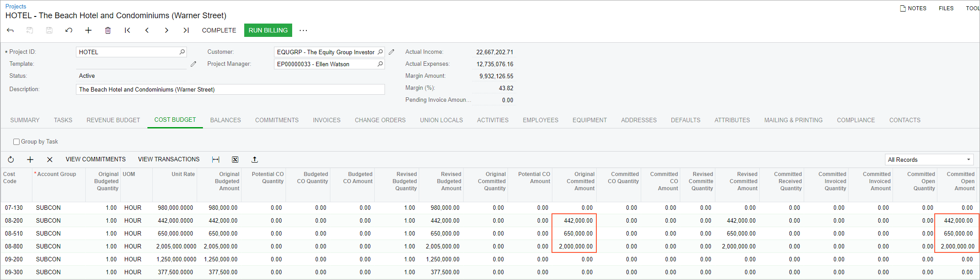The width and height of the screenshot is (980, 280).
Task: Go to the next record arrow
Action: point(167,30)
